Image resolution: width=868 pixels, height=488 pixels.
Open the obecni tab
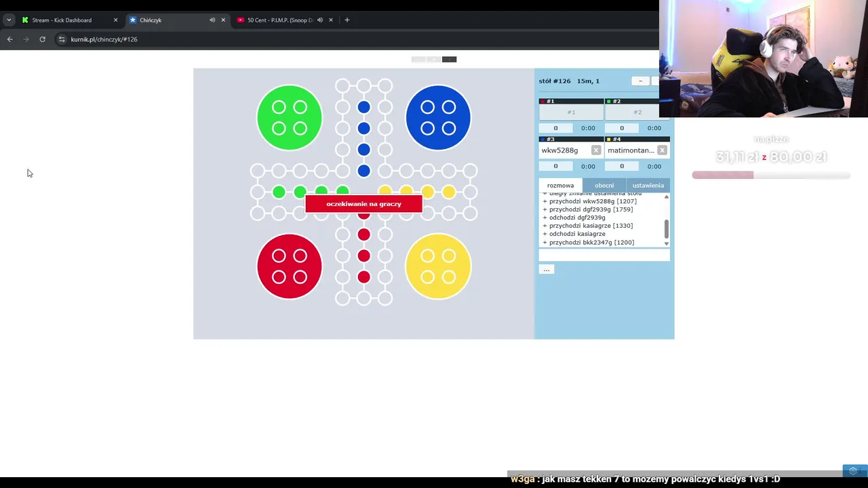pyautogui.click(x=604, y=185)
